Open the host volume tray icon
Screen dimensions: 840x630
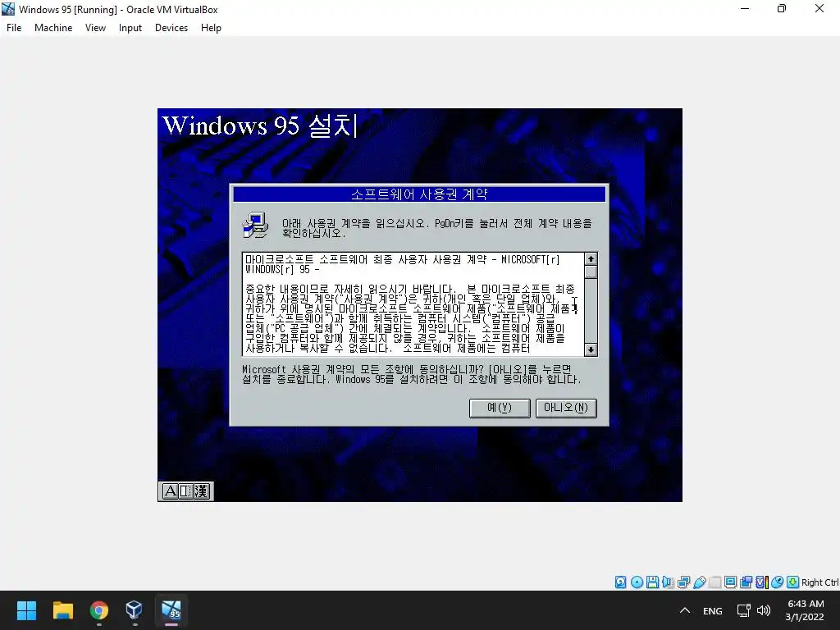pos(764,610)
